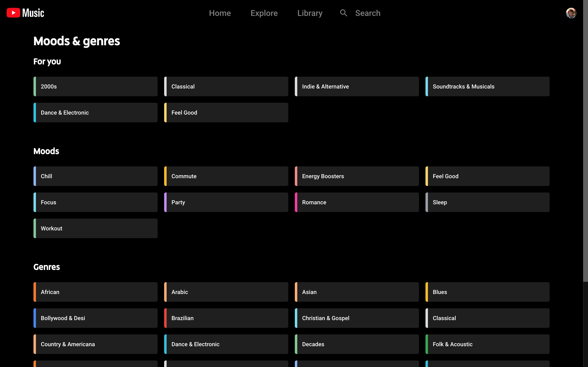The width and height of the screenshot is (588, 367).
Task: Open Soundtracks & Musicals
Action: 487,86
